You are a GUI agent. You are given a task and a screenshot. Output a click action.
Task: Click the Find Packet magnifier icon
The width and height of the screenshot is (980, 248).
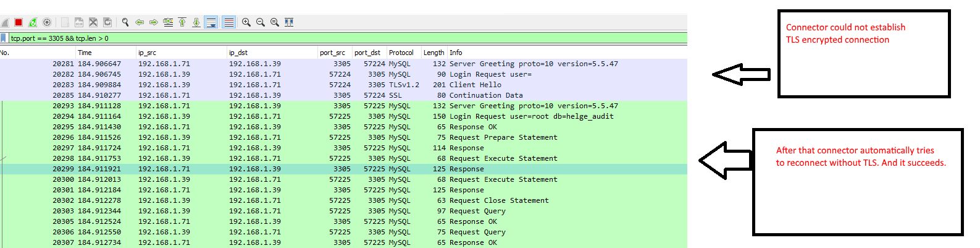pos(125,22)
